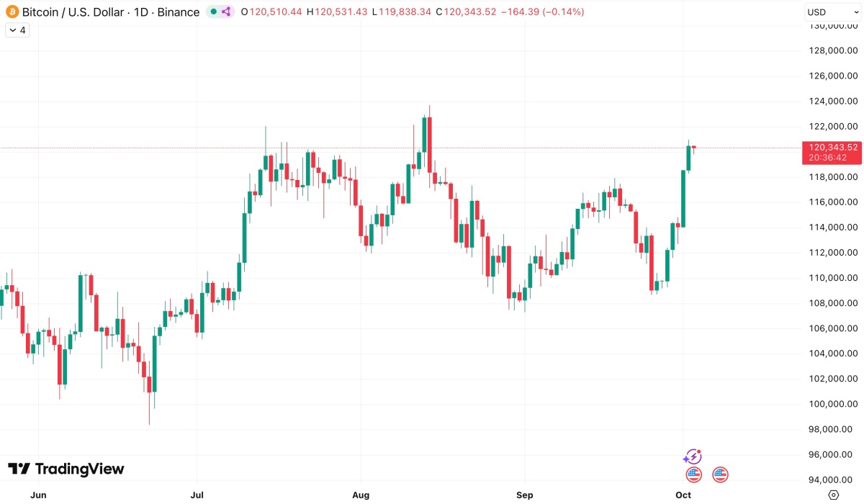Open chart settings hexagon icon

(x=834, y=495)
